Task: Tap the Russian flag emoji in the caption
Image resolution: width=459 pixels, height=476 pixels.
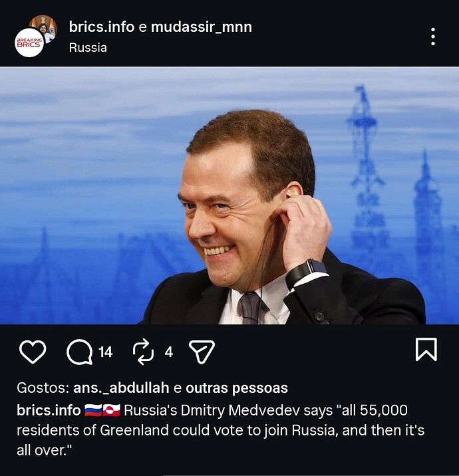Action: 93,410
